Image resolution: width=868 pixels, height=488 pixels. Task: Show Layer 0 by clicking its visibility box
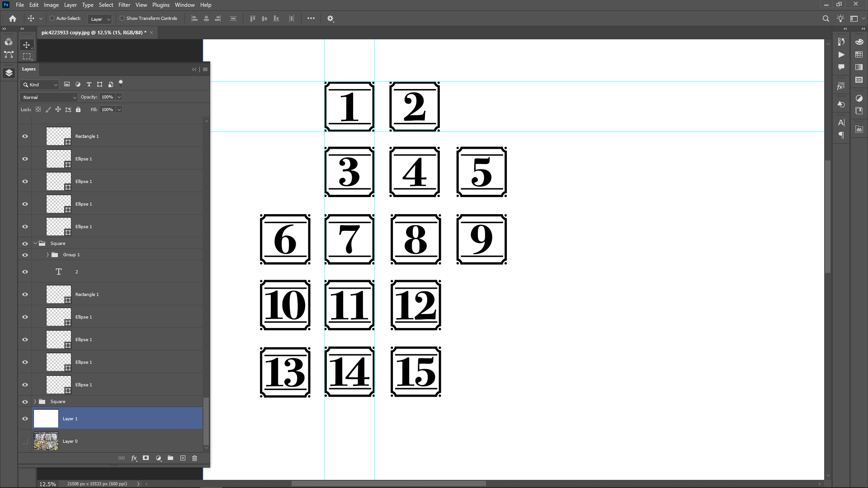[x=25, y=441]
